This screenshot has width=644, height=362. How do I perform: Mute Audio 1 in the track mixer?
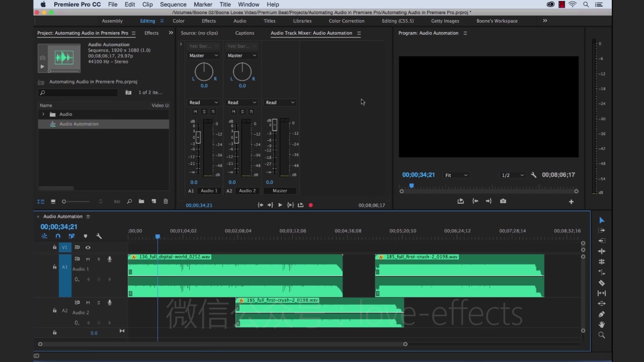click(x=195, y=112)
